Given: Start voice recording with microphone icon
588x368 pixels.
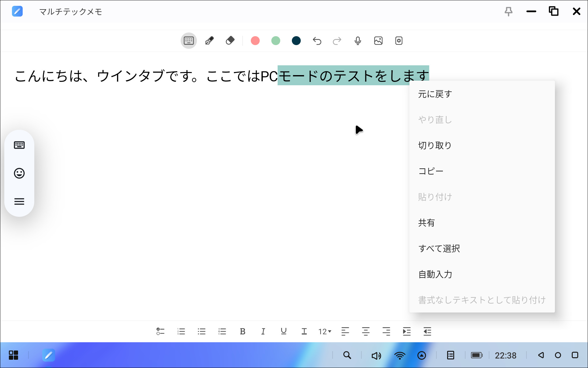Looking at the screenshot, I should [358, 41].
